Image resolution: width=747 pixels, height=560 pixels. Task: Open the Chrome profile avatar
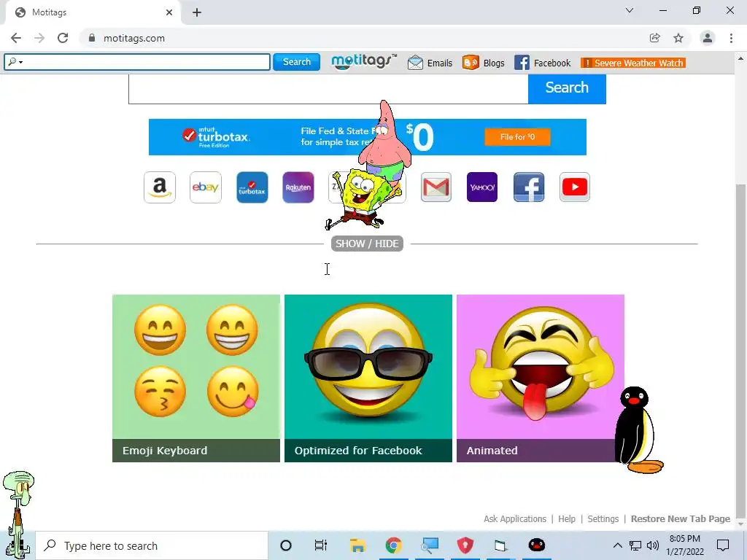708,38
